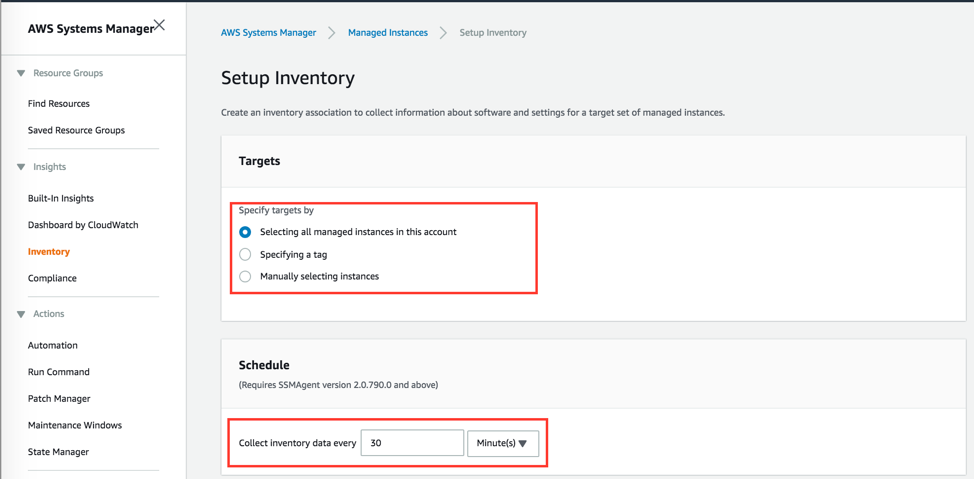This screenshot has height=479, width=974.
Task: Open Dashboard by CloudWatch
Action: point(83,225)
